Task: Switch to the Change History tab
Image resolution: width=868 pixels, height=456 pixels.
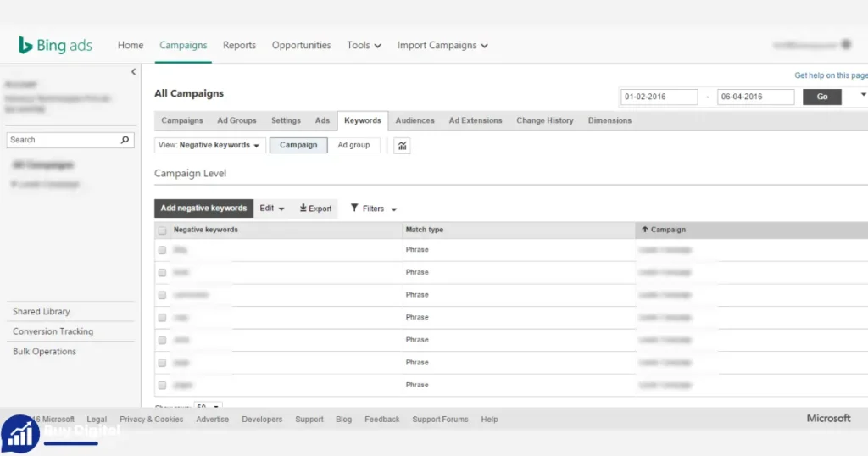Action: 545,120
